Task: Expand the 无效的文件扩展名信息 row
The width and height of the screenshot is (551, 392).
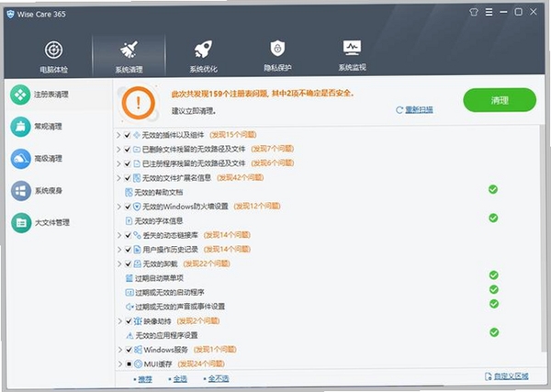Action: tap(118, 178)
